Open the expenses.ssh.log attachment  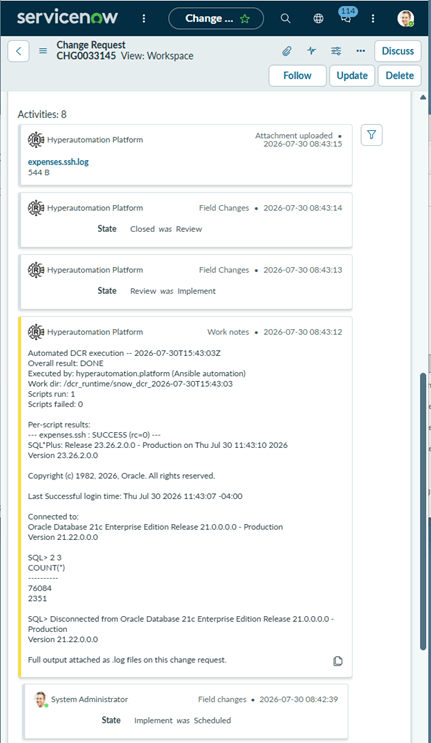58,162
